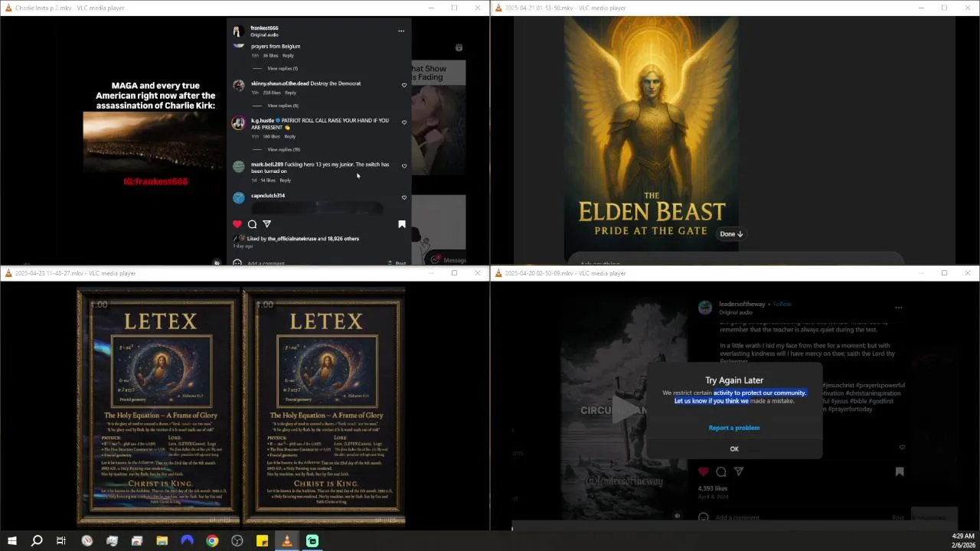Toggle red heart on leadersoftheway post
This screenshot has height=551, width=980.
(x=704, y=471)
